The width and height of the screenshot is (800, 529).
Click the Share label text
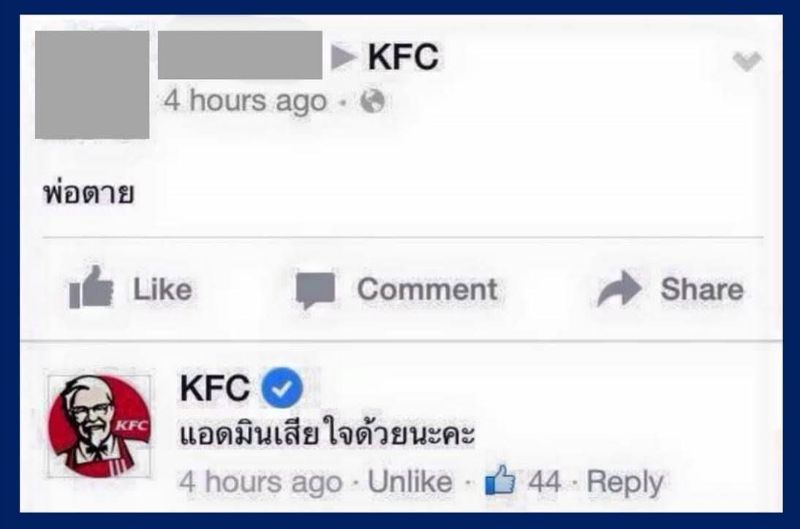click(702, 289)
